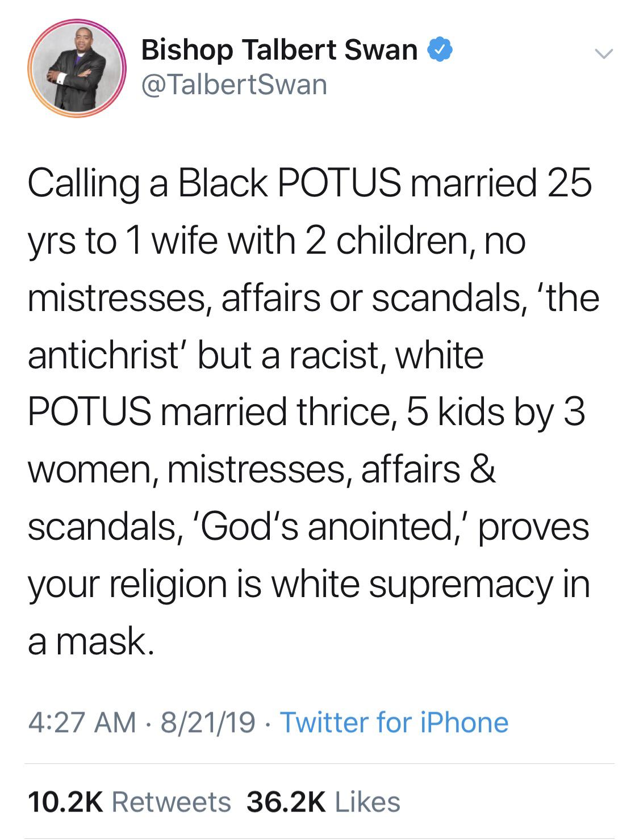Open Bishop Talbert Swan's profile picture
Screen dimensions: 639x840
point(77,69)
